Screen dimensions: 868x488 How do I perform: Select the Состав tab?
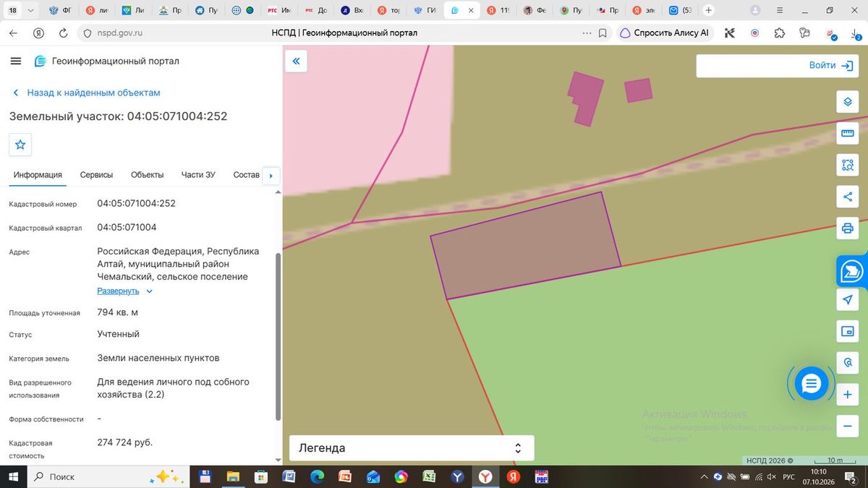click(x=247, y=175)
